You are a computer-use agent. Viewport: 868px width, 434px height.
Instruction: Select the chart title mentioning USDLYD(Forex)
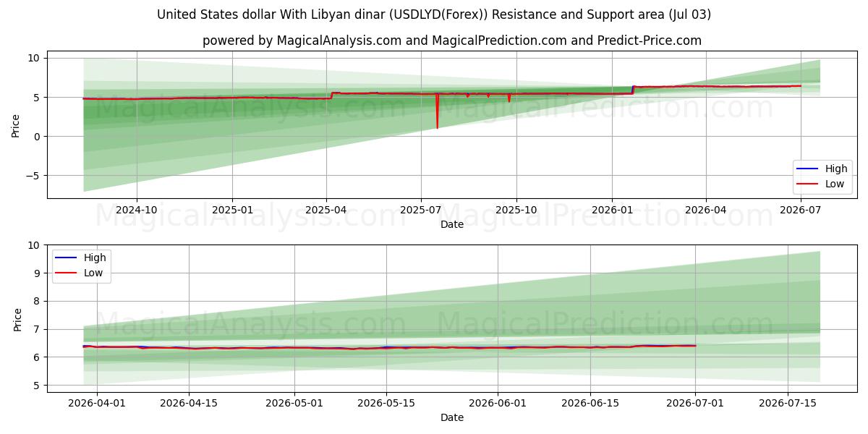pyautogui.click(x=434, y=14)
